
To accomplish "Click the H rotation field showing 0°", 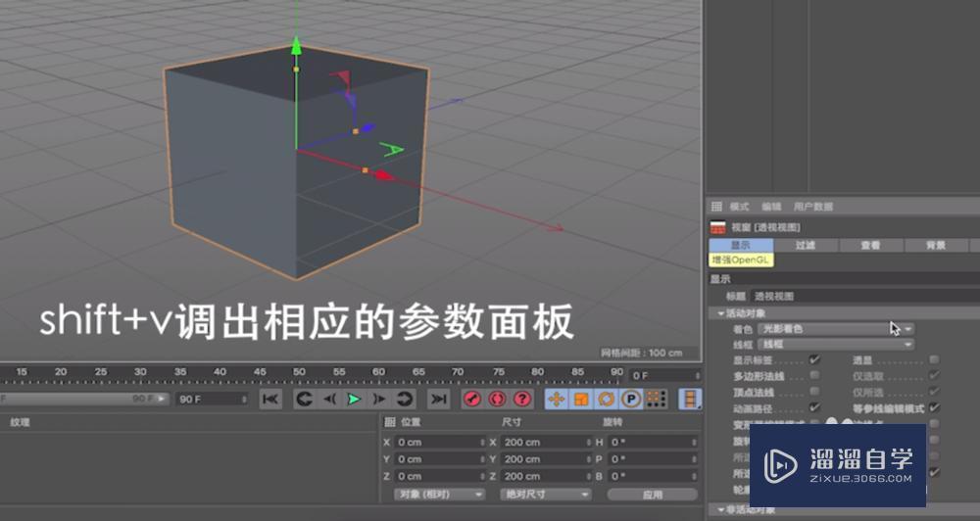I will (x=653, y=443).
